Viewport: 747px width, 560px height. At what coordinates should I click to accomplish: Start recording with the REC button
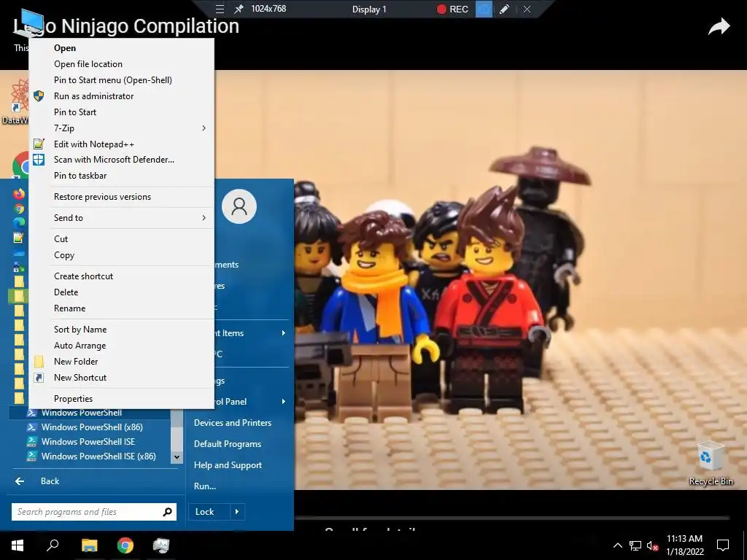click(452, 9)
